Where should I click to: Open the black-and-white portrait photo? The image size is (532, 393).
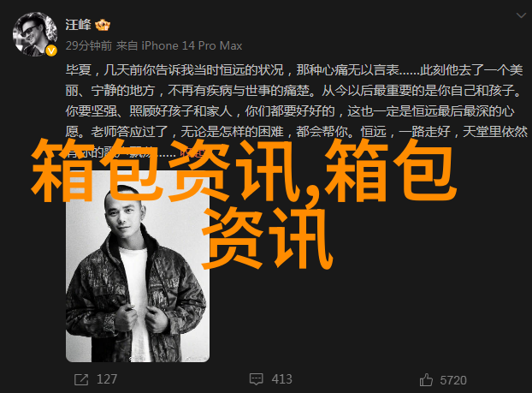(x=138, y=266)
